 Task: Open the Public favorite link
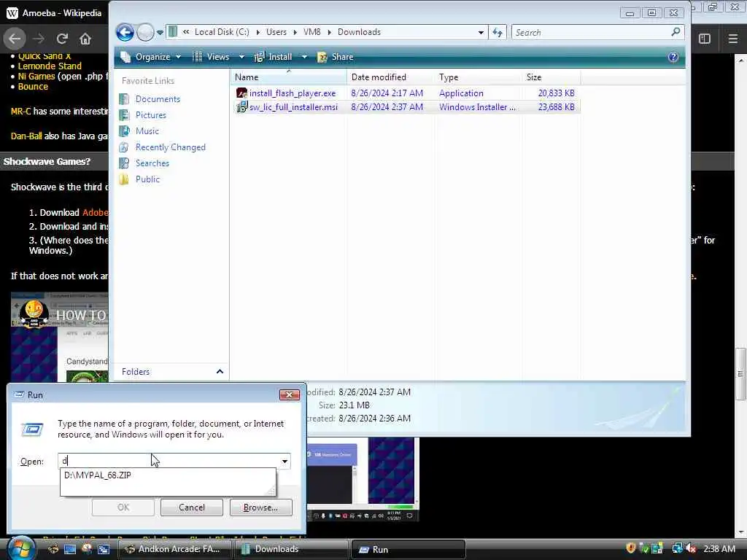(147, 179)
